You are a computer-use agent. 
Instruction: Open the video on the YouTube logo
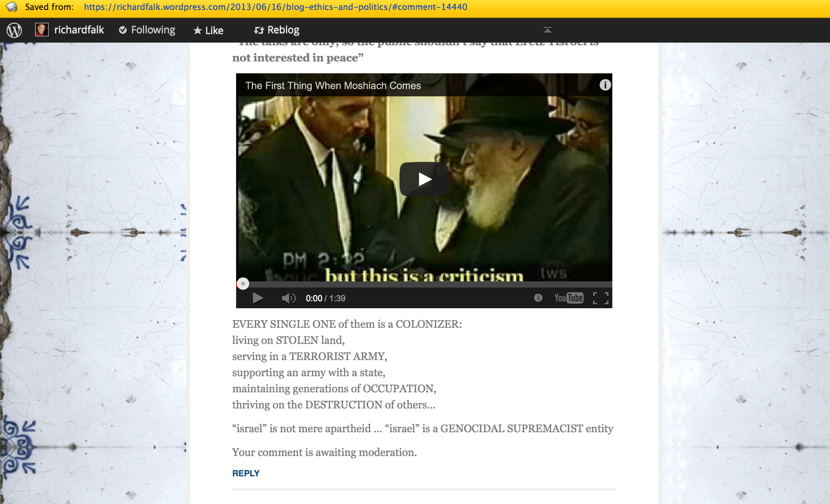tap(569, 298)
